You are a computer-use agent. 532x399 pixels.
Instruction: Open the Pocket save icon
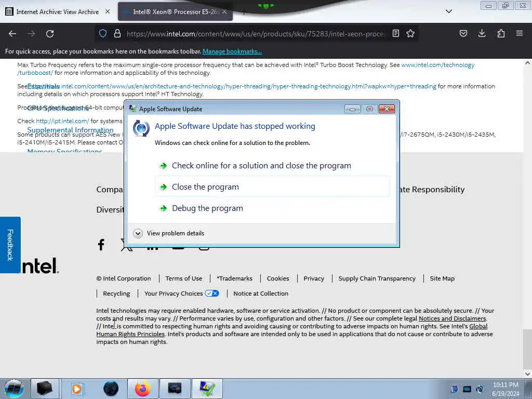[x=463, y=33]
